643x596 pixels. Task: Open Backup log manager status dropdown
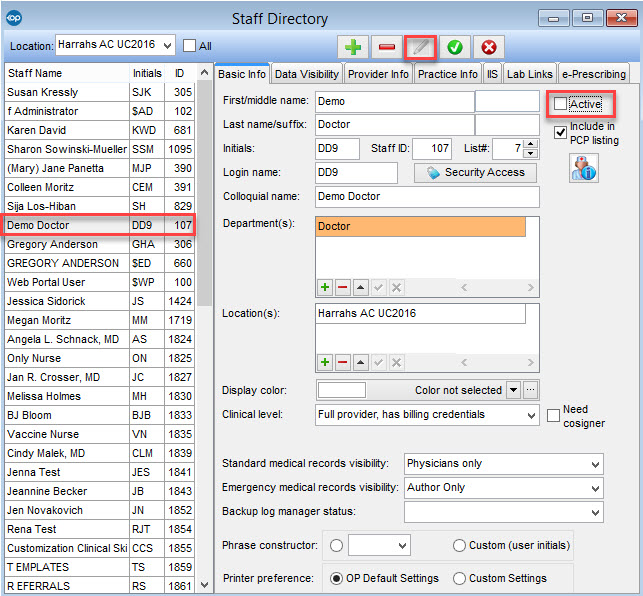point(595,512)
